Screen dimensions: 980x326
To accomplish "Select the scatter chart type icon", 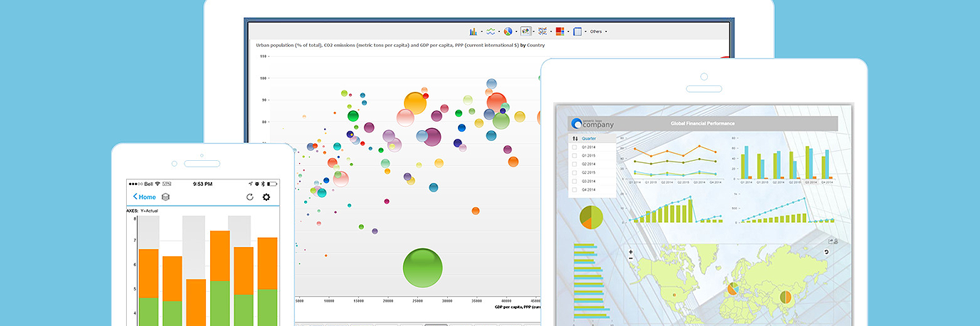I will (x=543, y=31).
